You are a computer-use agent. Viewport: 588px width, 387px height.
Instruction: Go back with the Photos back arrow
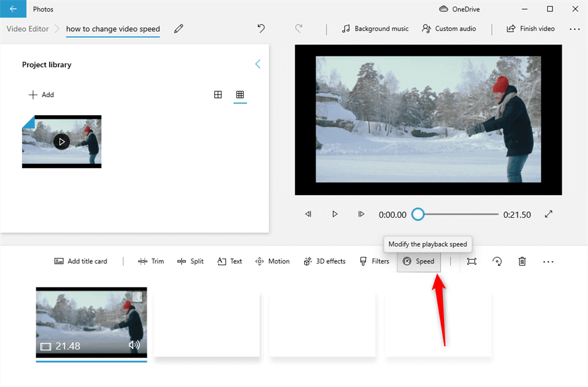pos(13,8)
